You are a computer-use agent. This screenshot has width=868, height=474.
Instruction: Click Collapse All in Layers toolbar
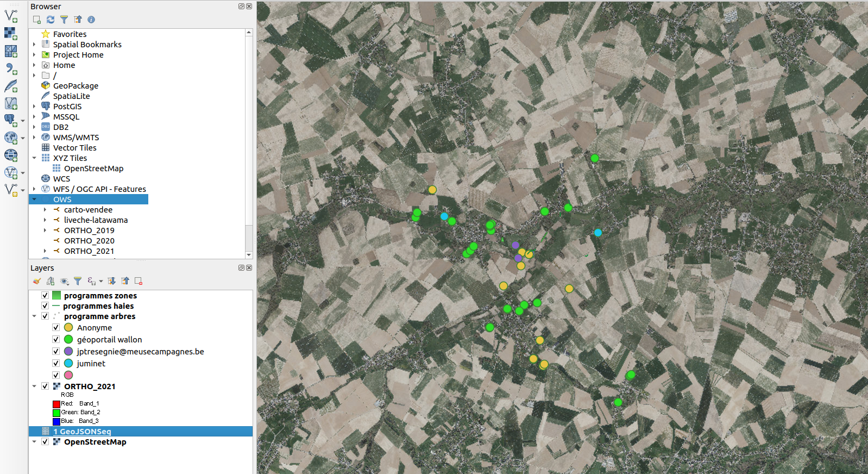tap(125, 281)
